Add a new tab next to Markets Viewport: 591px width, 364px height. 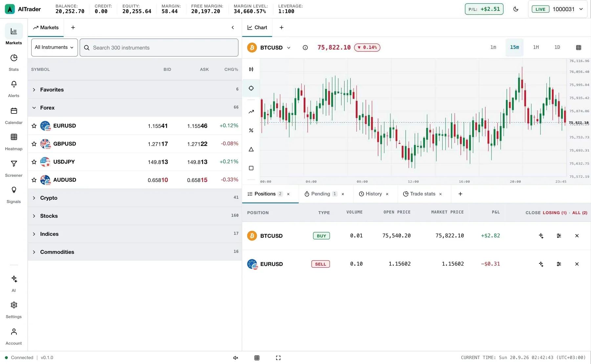(x=73, y=28)
